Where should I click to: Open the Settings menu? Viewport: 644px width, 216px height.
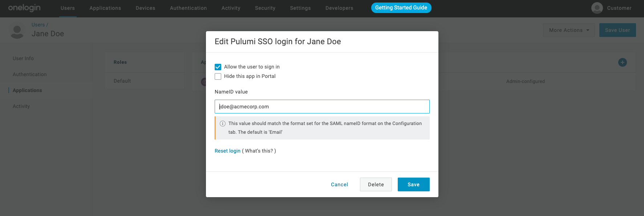300,8
